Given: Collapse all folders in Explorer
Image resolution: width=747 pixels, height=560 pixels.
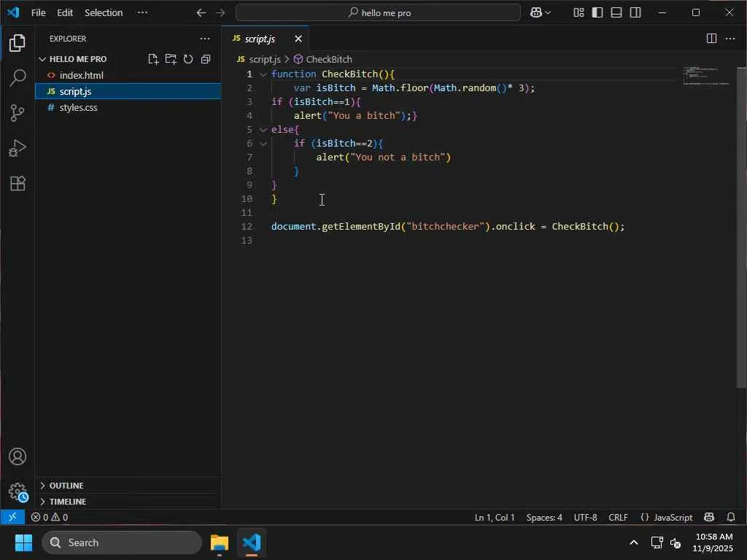Looking at the screenshot, I should click(206, 59).
